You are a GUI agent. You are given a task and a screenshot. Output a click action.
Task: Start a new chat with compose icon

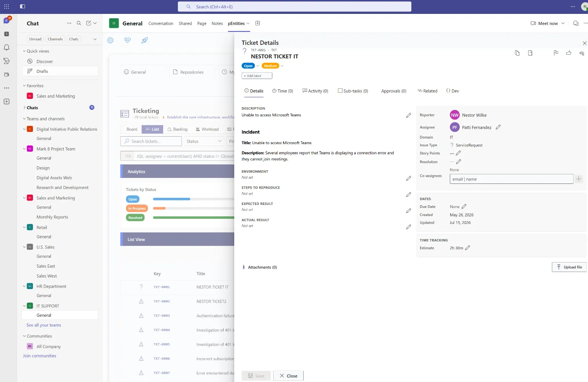click(x=89, y=23)
